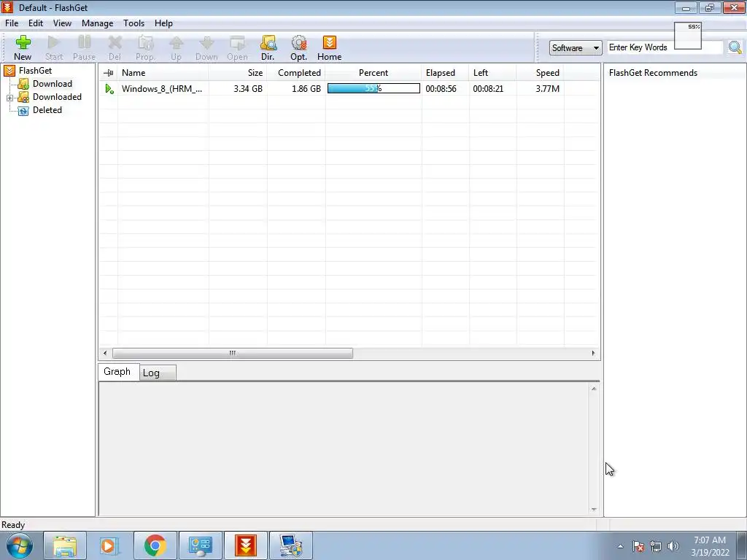The width and height of the screenshot is (747, 560).
Task: Open the View menu
Action: coord(62,23)
